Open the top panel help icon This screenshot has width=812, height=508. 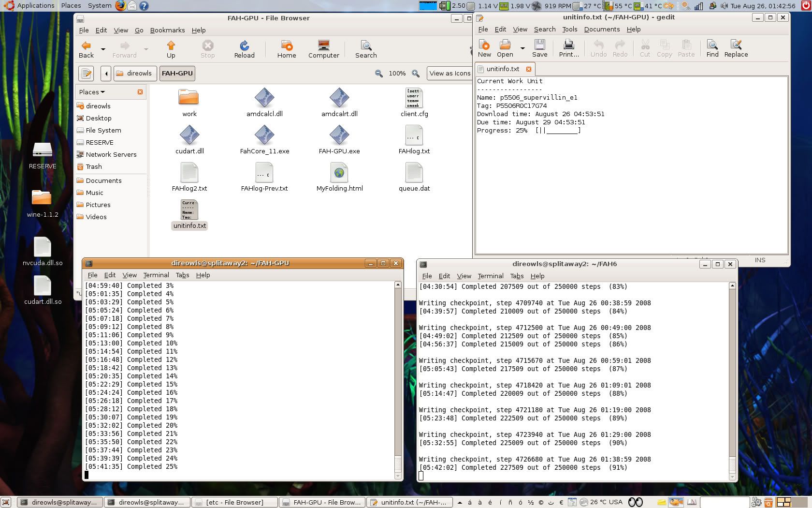click(x=144, y=6)
